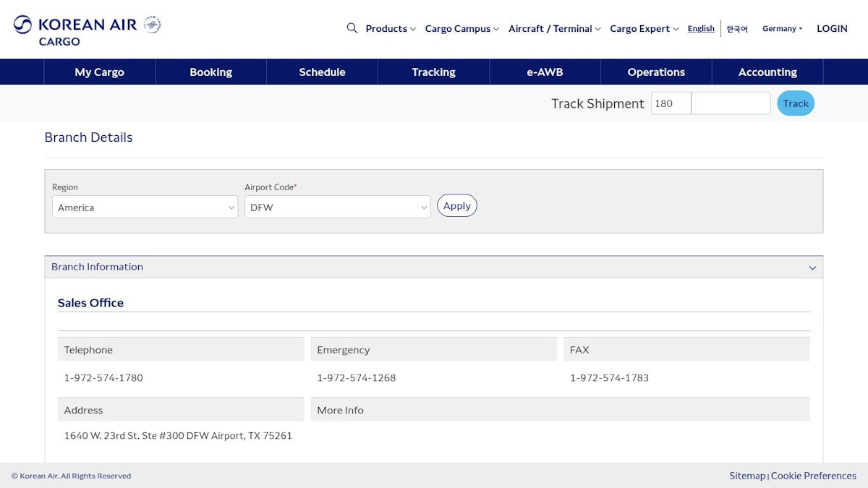
Task: Open the Germany country selector
Action: tap(782, 29)
